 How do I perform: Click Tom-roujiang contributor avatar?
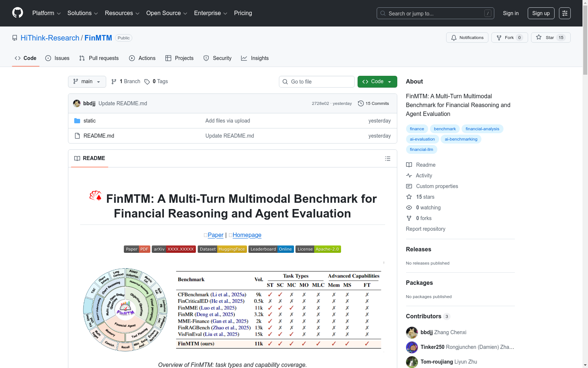pos(412,362)
